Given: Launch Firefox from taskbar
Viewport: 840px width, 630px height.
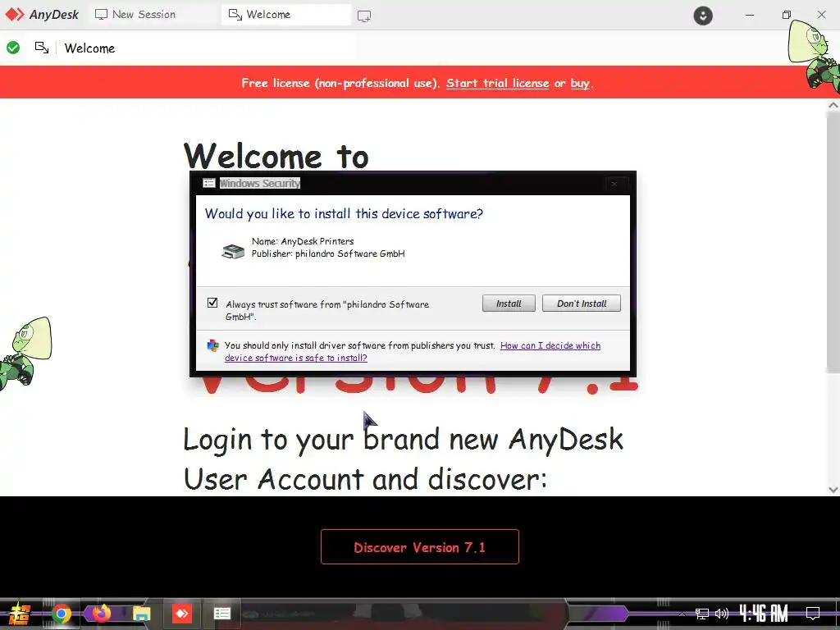Looking at the screenshot, I should coord(101,613).
